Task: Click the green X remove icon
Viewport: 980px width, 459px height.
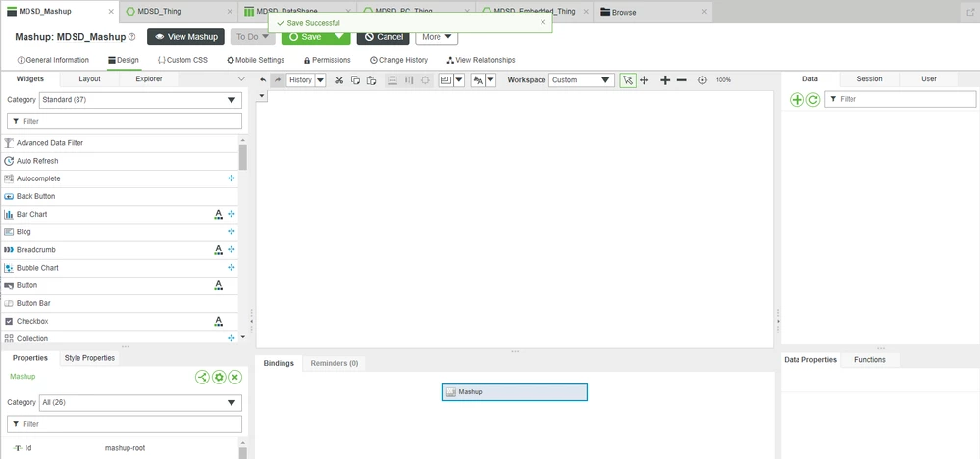Action: [235, 377]
